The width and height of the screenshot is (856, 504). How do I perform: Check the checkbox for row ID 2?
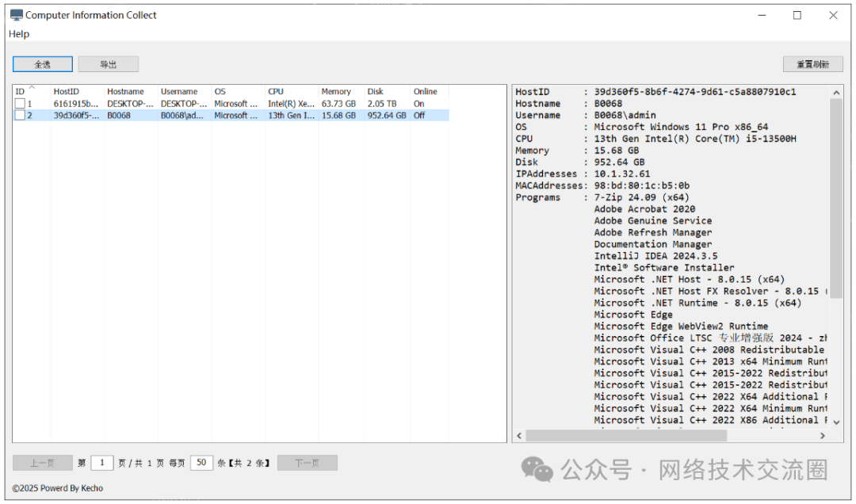(20, 115)
